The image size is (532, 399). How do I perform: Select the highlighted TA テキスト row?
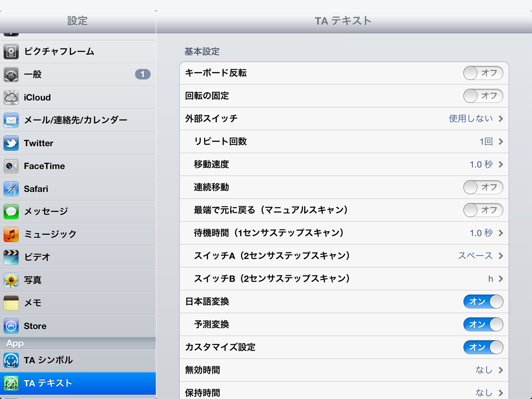78,383
